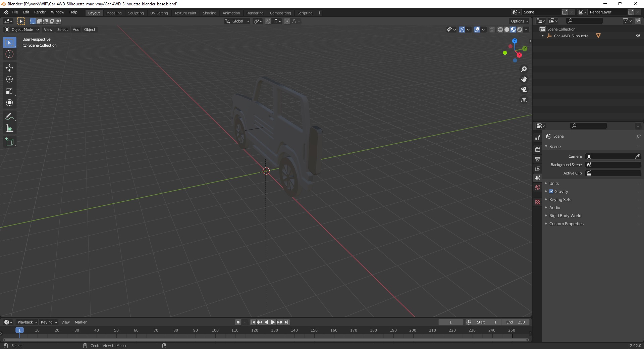This screenshot has width=644, height=349.
Task: Switch to rendered viewport shading
Action: (520, 30)
